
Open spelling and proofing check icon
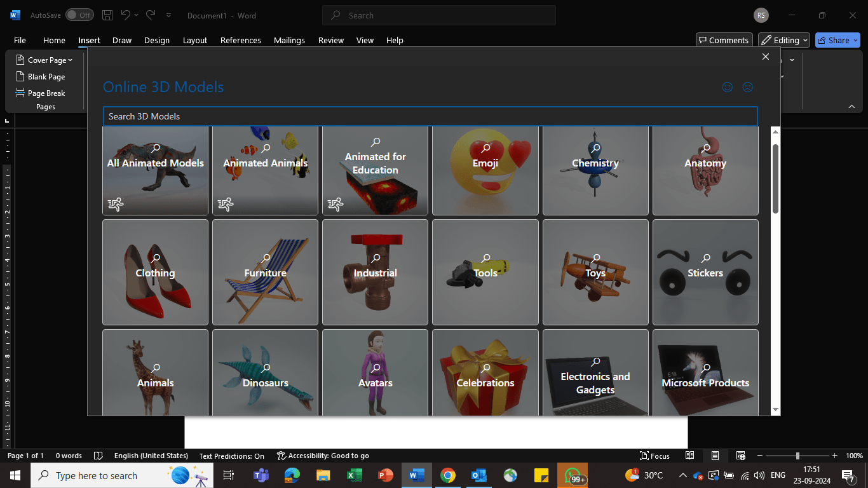[x=98, y=456]
